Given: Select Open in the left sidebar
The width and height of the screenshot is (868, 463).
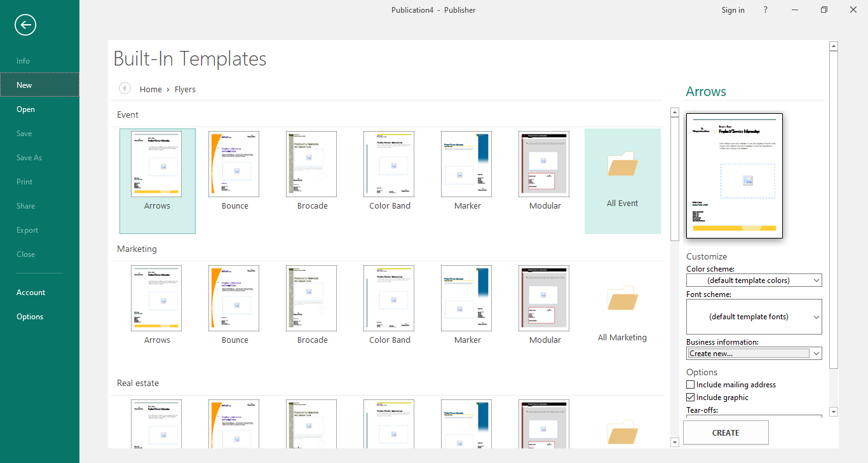Looking at the screenshot, I should [x=26, y=109].
